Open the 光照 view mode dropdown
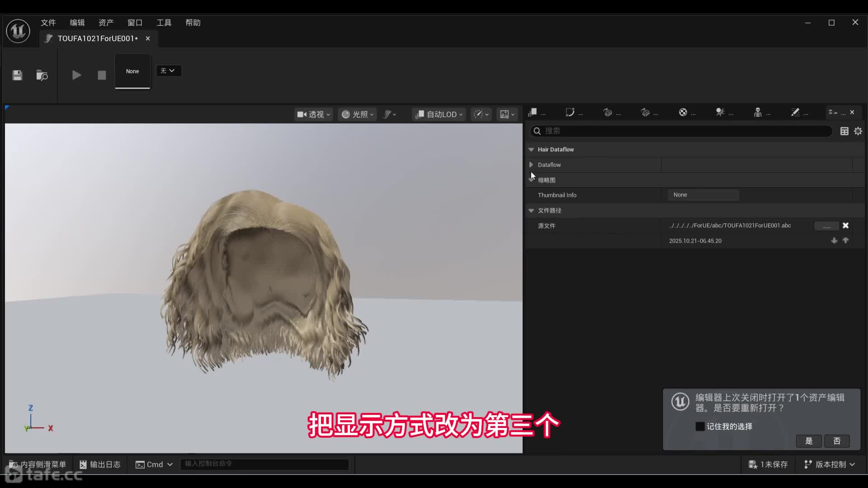This screenshot has height=488, width=868. [x=357, y=114]
